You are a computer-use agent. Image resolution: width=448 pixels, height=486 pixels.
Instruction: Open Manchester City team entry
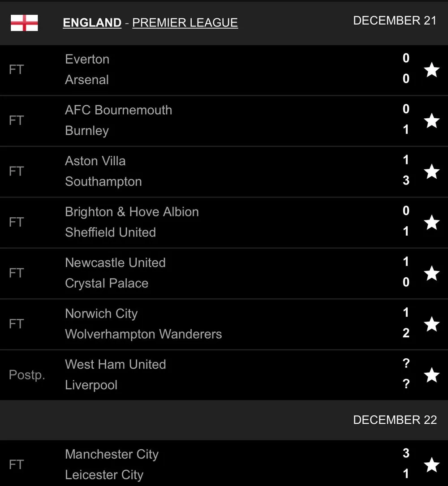coord(112,454)
